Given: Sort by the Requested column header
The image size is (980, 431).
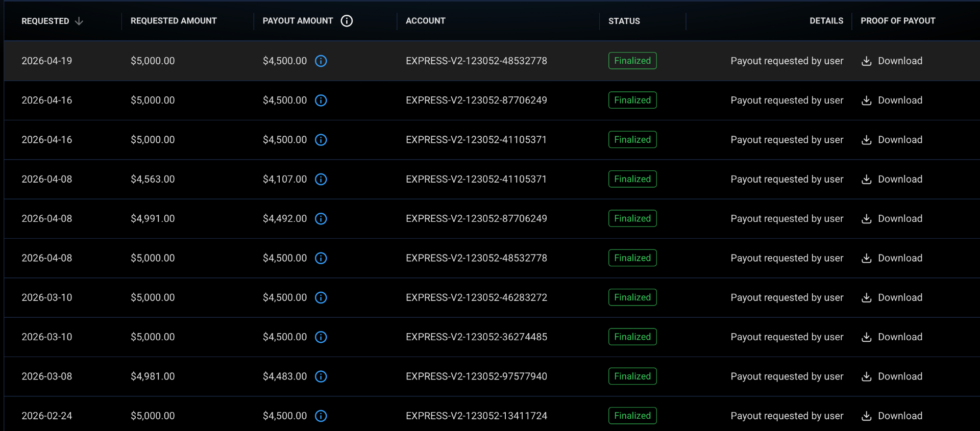Looking at the screenshot, I should 45,21.
